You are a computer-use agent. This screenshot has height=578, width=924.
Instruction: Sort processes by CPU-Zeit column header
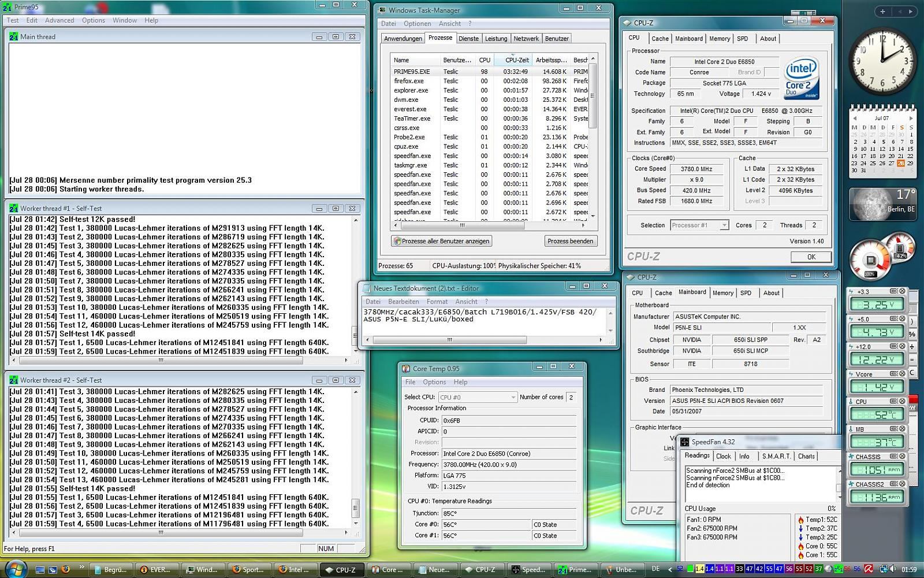click(513, 60)
